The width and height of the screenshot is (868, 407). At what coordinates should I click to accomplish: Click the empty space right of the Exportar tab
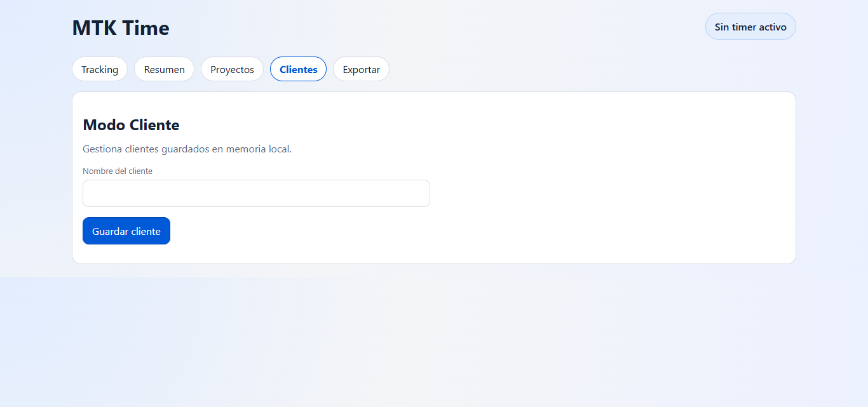point(572,69)
